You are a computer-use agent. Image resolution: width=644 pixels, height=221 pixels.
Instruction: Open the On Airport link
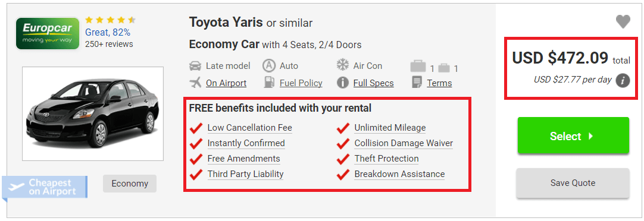(226, 83)
